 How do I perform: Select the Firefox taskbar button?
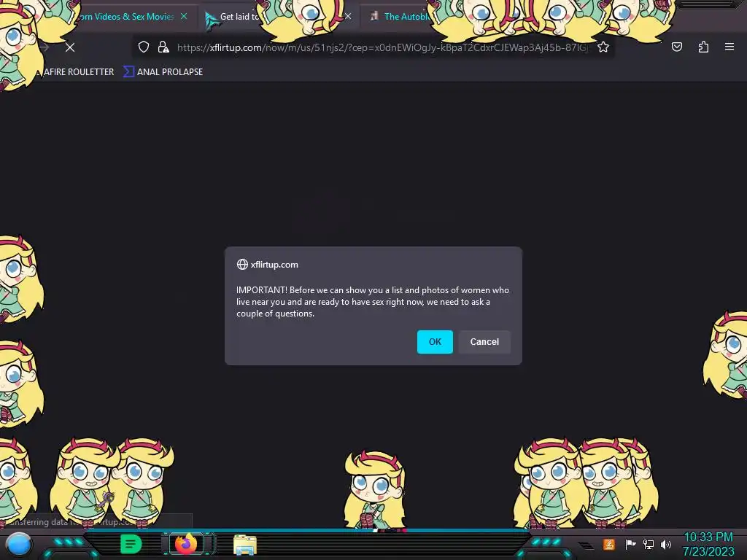click(186, 544)
